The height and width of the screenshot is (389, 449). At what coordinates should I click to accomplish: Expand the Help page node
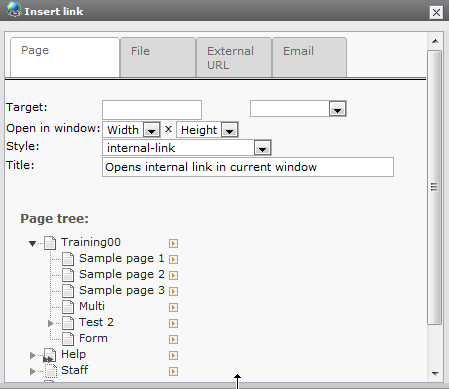point(32,355)
